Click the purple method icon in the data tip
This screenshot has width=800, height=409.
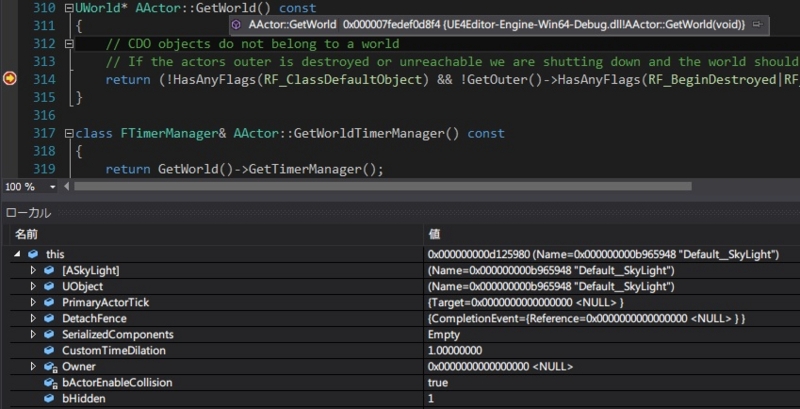click(x=236, y=24)
